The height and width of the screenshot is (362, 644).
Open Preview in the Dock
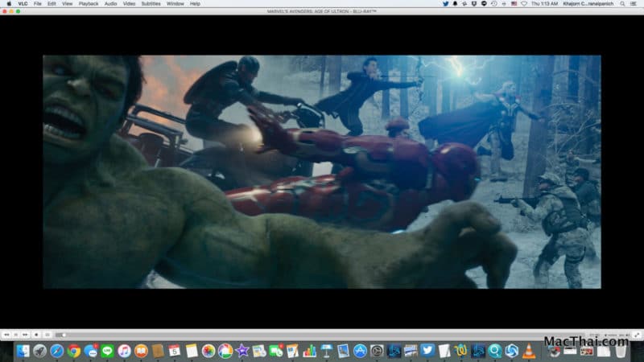coord(343,351)
